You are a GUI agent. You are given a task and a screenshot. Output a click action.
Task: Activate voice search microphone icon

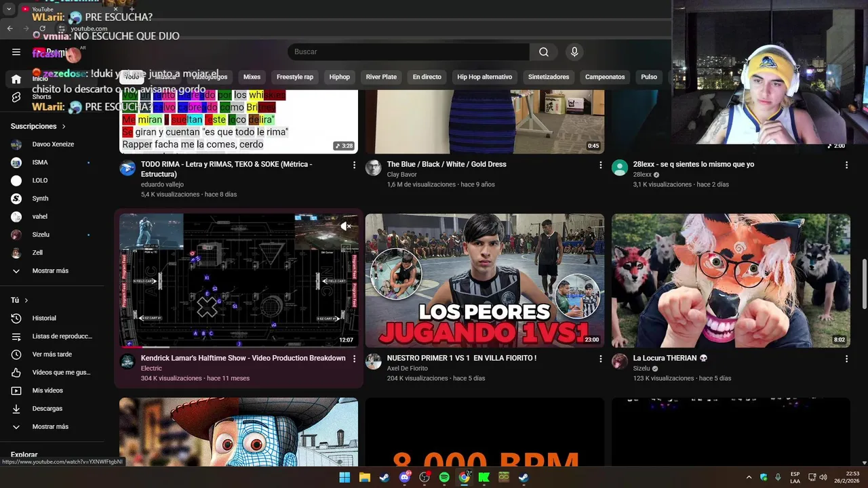[x=574, y=52]
